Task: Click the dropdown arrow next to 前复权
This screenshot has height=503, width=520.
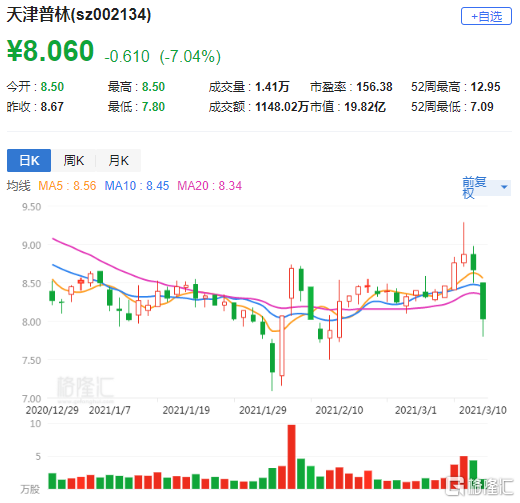Action: click(x=504, y=187)
